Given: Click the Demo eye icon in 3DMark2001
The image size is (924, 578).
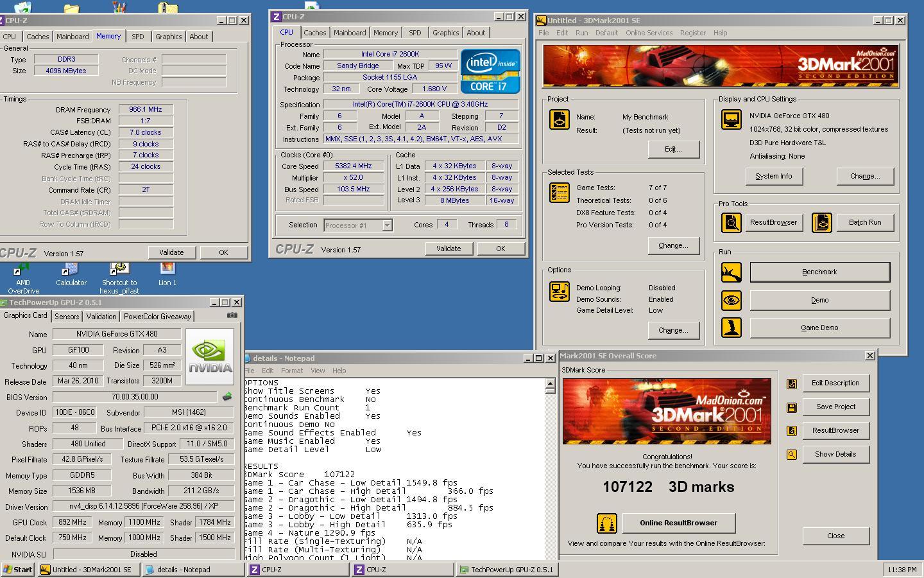Looking at the screenshot, I should click(x=731, y=300).
